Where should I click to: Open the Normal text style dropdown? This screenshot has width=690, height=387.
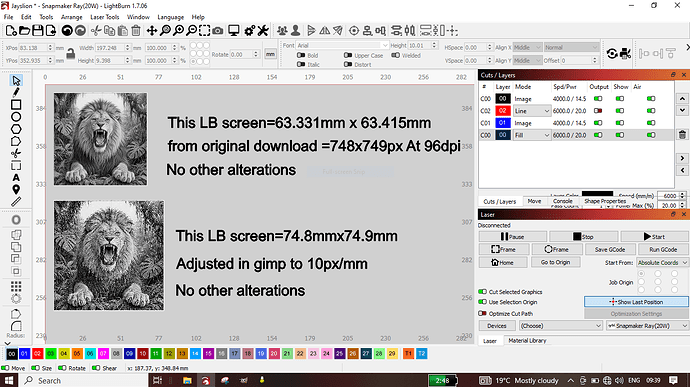pyautogui.click(x=571, y=47)
